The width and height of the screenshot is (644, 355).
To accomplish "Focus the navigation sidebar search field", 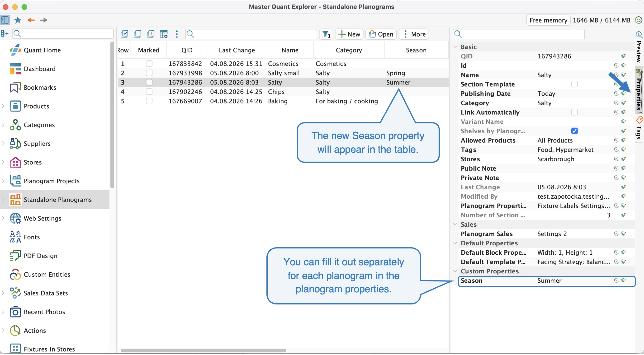I will [63, 33].
